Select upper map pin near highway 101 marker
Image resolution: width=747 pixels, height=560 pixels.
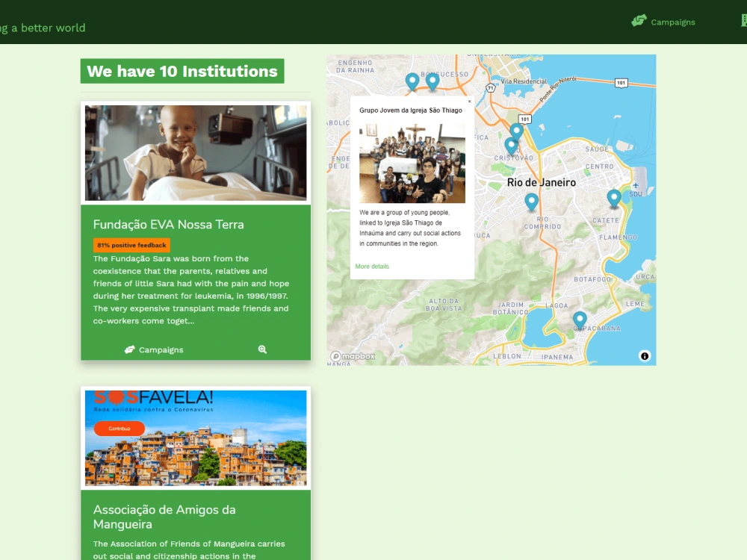[516, 132]
